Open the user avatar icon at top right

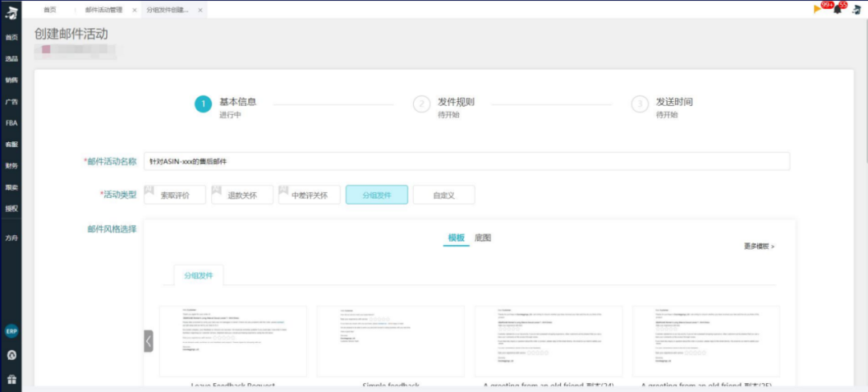[x=857, y=10]
